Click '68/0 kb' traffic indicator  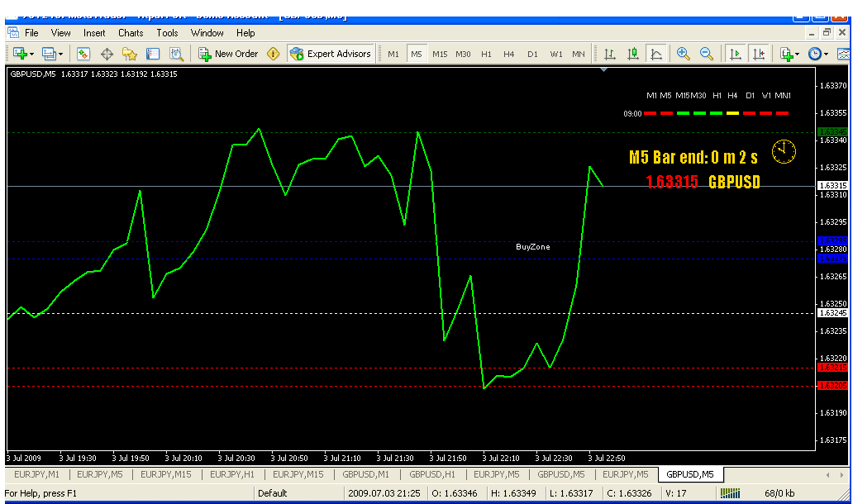click(x=779, y=493)
